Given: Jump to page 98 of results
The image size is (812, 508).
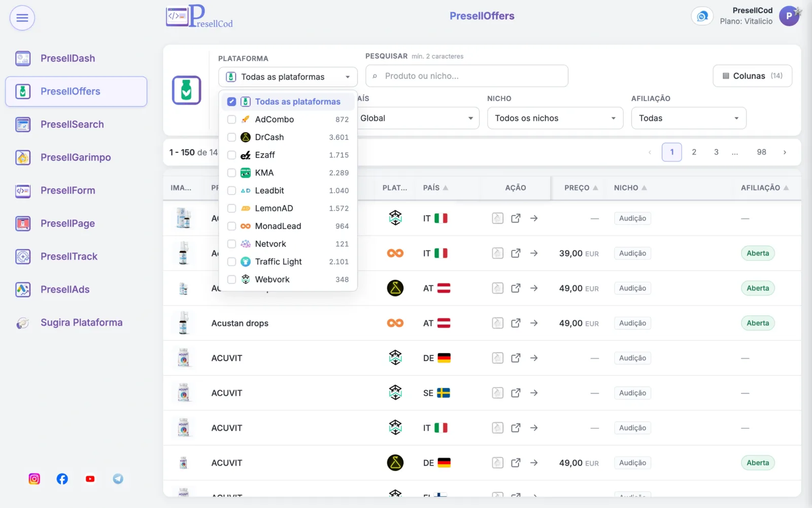Looking at the screenshot, I should click(x=761, y=152).
